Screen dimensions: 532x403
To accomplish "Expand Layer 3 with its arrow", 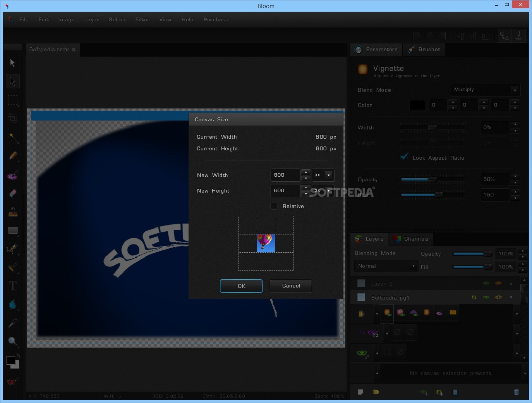I will click(x=511, y=283).
